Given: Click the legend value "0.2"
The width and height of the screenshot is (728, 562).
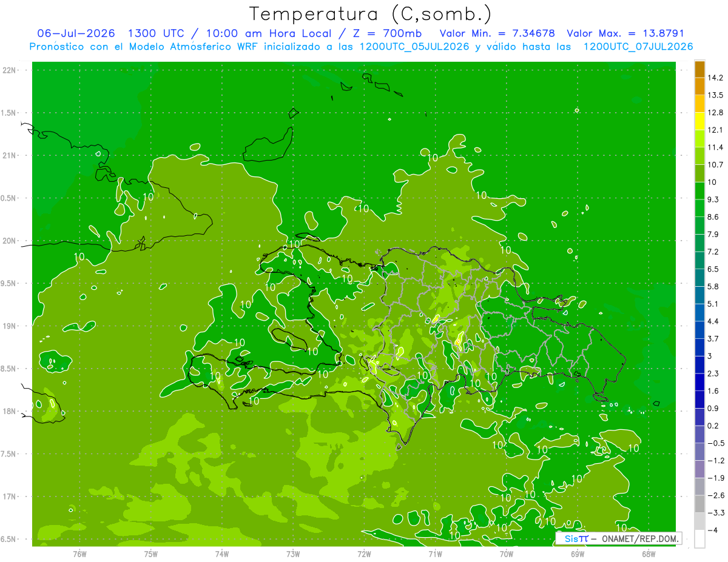Looking at the screenshot, I should click(714, 426).
